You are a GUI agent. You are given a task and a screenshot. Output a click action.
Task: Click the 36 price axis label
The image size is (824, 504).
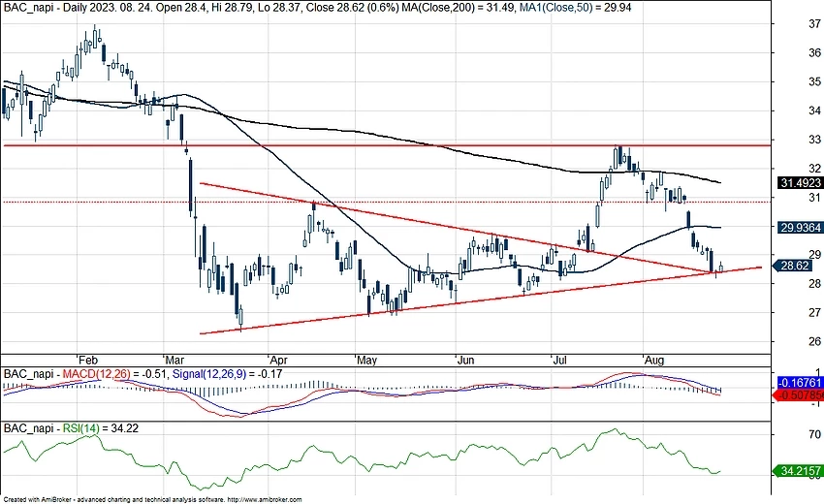pos(815,52)
